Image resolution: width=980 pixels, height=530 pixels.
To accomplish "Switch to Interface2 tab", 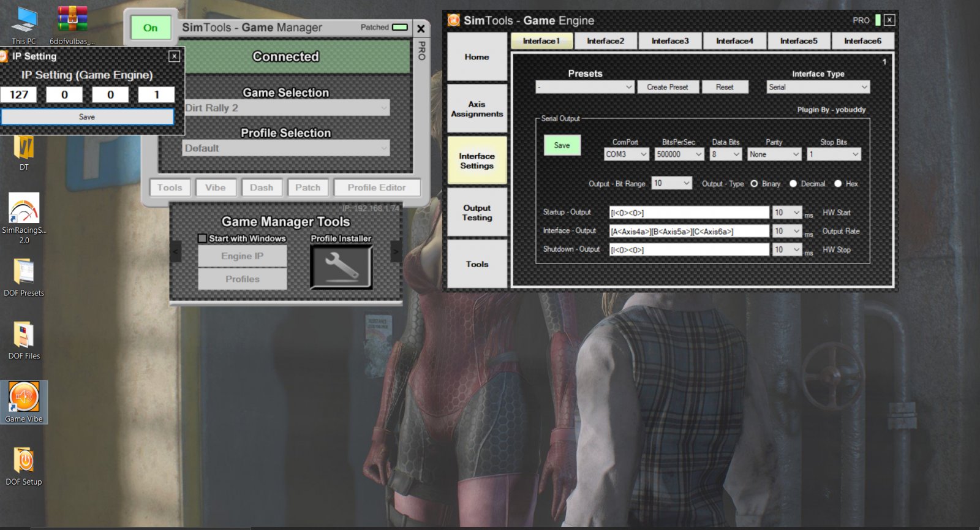I will [605, 41].
